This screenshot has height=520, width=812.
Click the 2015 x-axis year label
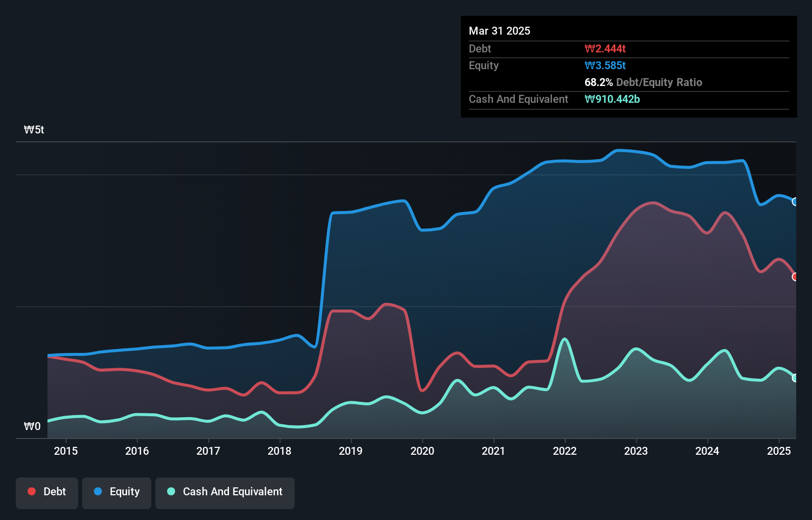(x=66, y=451)
